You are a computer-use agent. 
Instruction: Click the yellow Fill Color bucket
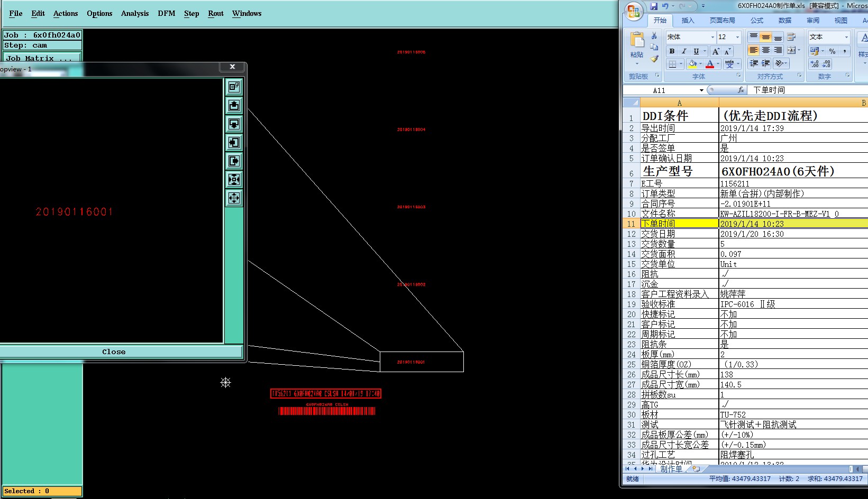[692, 64]
